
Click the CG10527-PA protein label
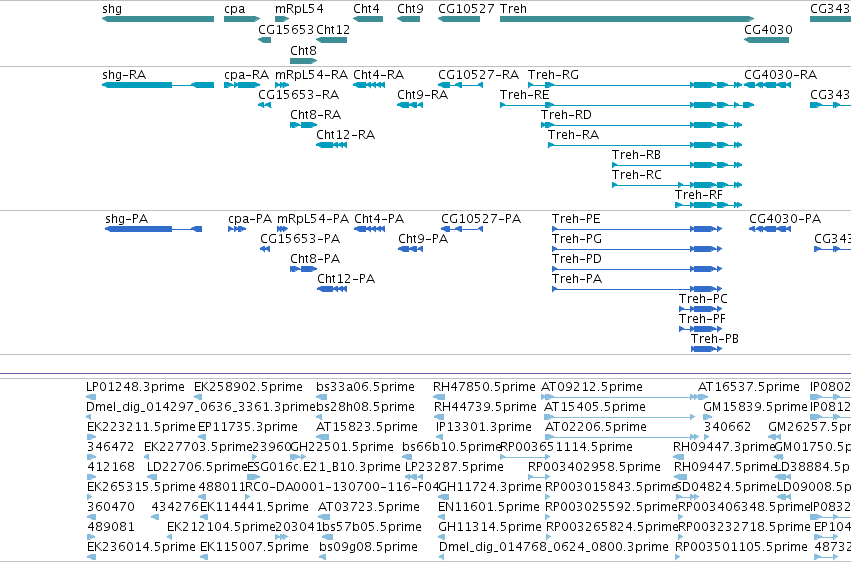tap(481, 219)
